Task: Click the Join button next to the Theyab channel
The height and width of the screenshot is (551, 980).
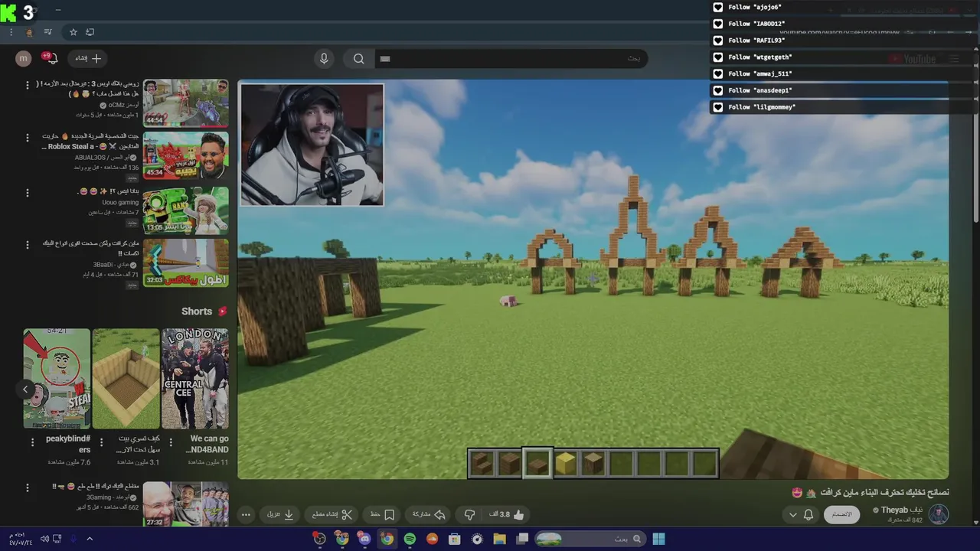Action: click(x=842, y=514)
